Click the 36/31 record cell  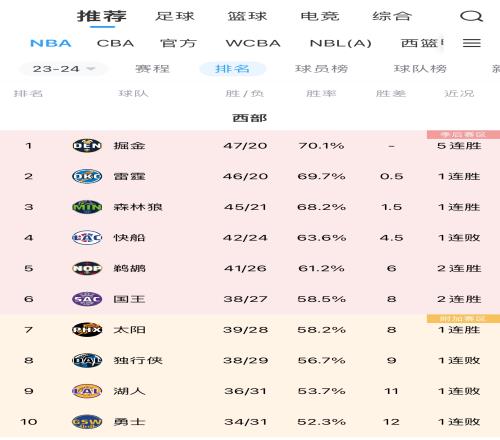245,391
